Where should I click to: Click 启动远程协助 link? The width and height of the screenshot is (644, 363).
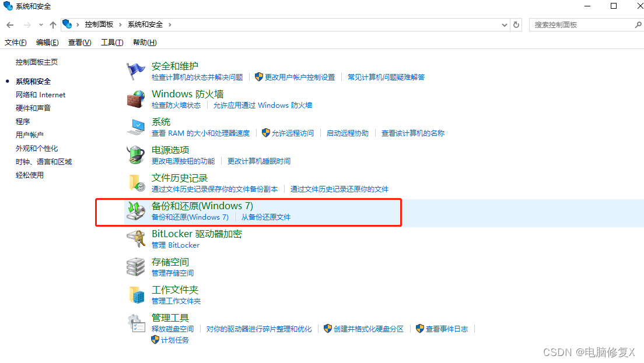348,133
